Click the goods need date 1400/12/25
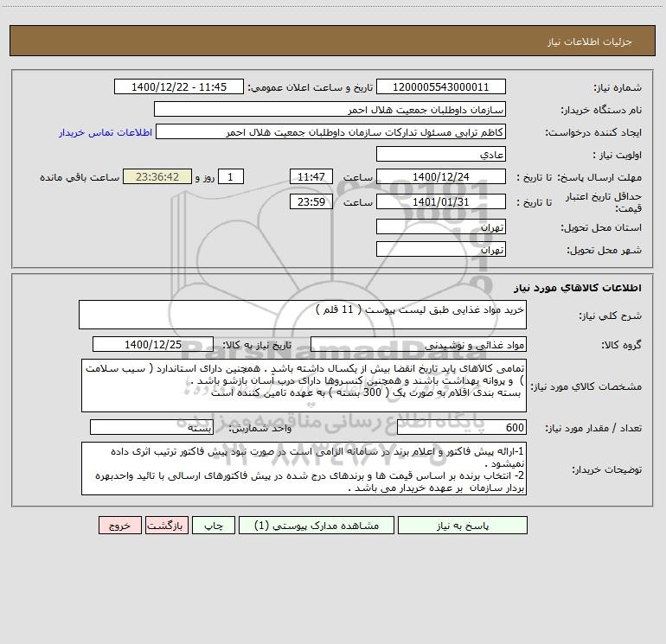 [x=153, y=344]
